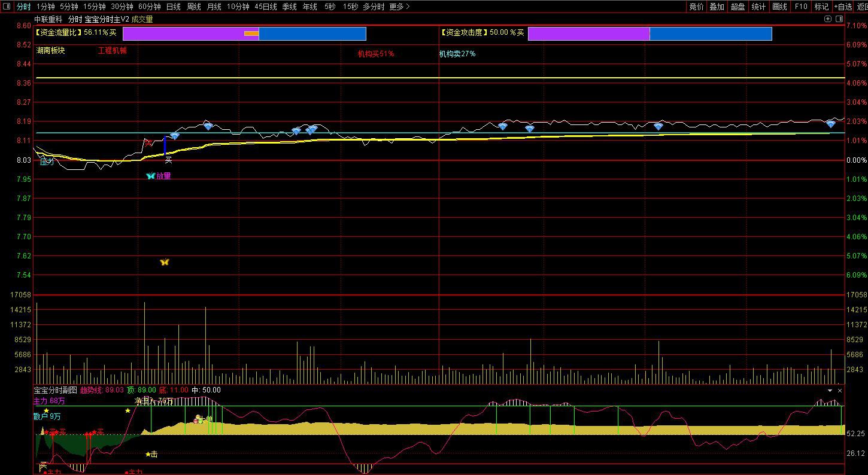This screenshot has width=868, height=475.
Task: Click the 资金流量比 purple-blue bar
Action: 244,34
